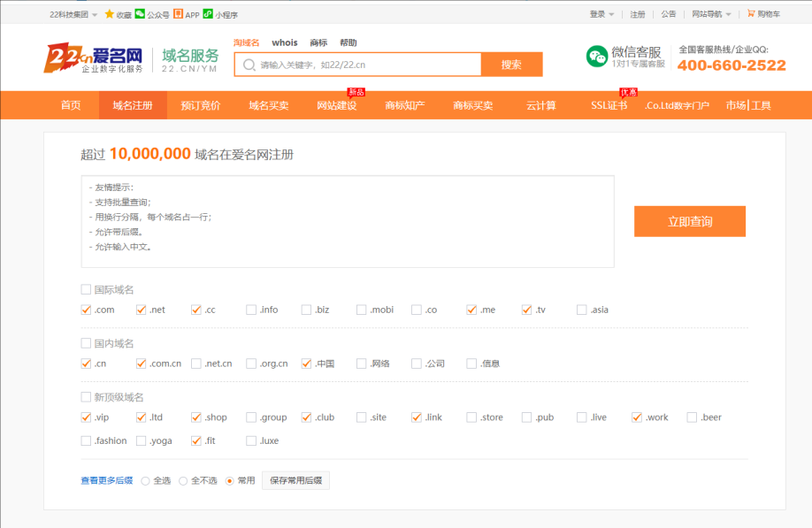
Task: Click into the batch domain query textarea
Action: coord(348,221)
